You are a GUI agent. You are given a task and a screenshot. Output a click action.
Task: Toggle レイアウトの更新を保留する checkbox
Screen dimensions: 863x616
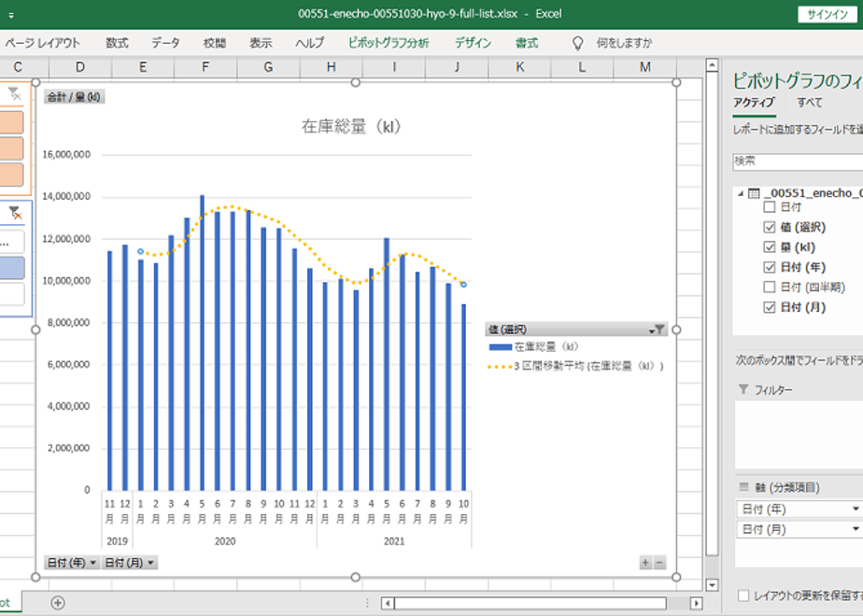click(743, 595)
